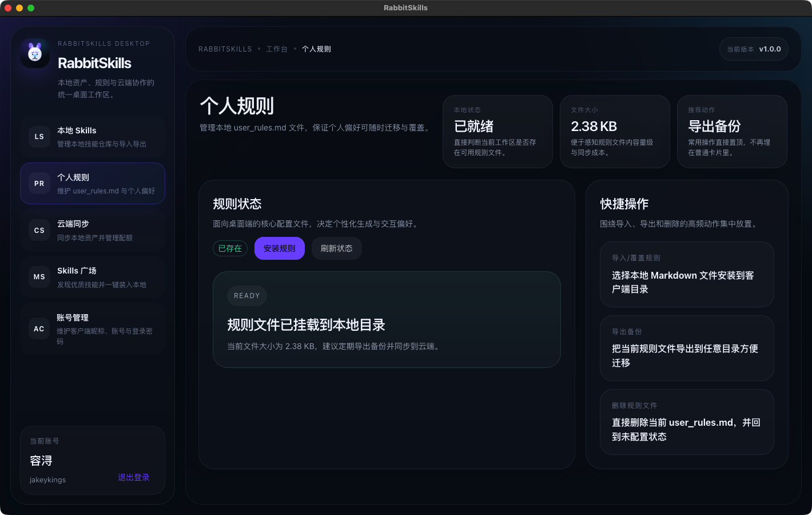Select the AC 账号管理 icon
812x515 pixels.
coord(39,328)
